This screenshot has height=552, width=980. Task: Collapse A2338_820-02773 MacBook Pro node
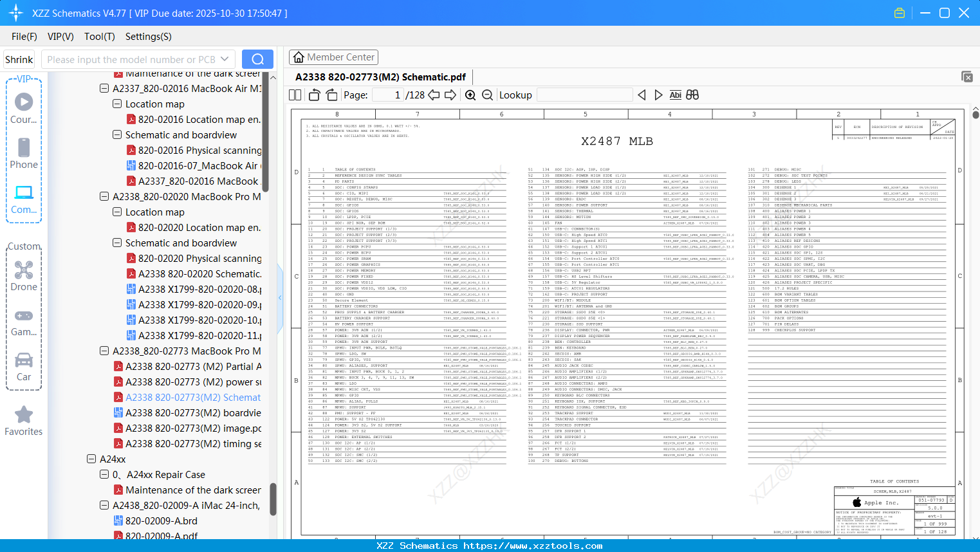point(104,351)
